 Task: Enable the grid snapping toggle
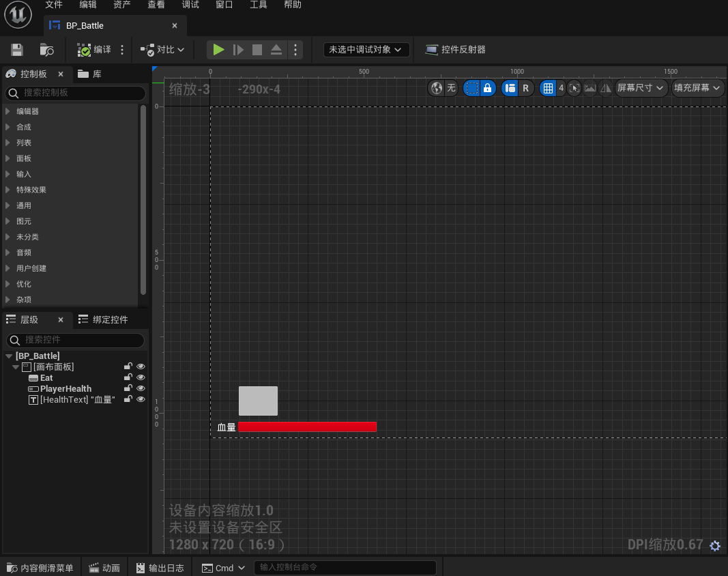tap(549, 88)
